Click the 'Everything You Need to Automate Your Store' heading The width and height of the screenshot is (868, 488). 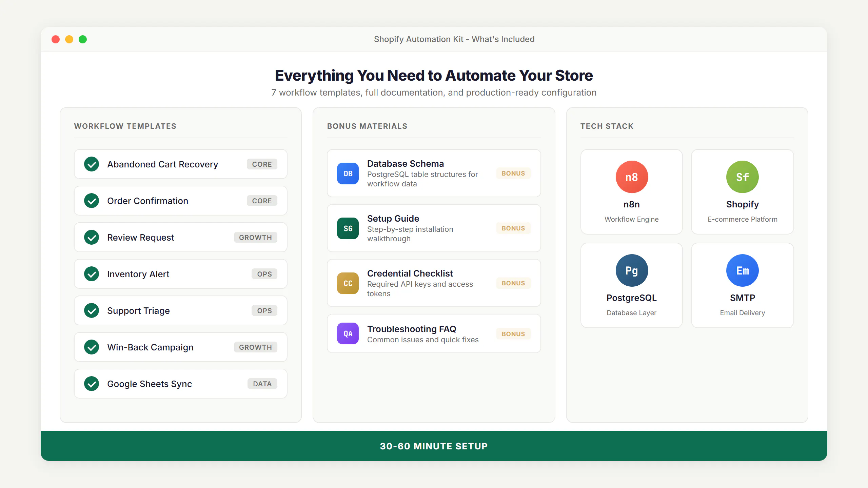pyautogui.click(x=434, y=76)
